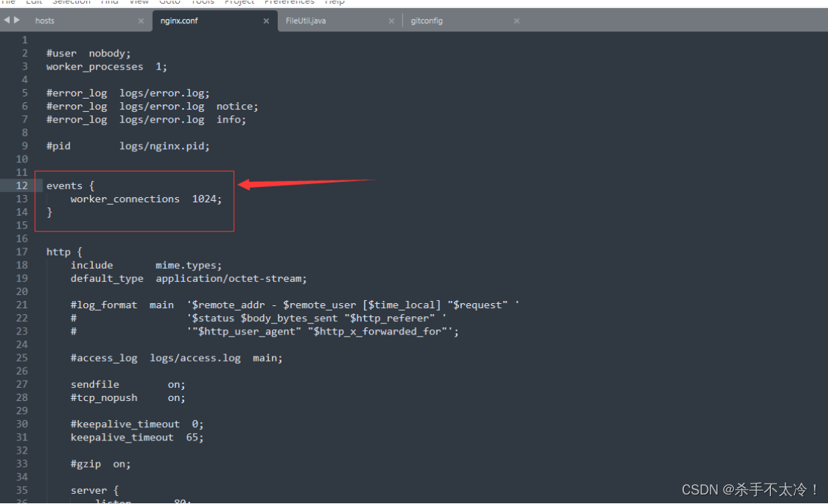Place cursor on '#user nobody;' line
Viewport: 828px width, 504px height.
point(88,53)
